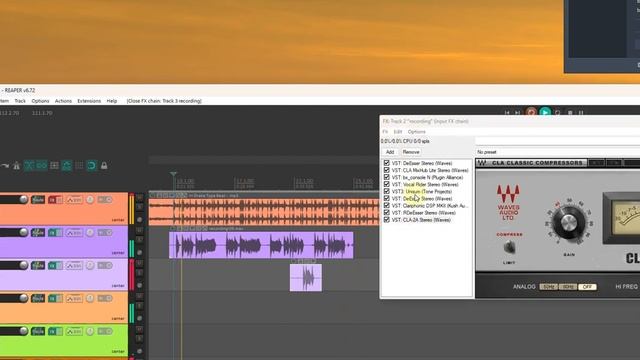This screenshot has height=360, width=640.
Task: Set ANALOG to 60Hz
Action: [x=568, y=287]
